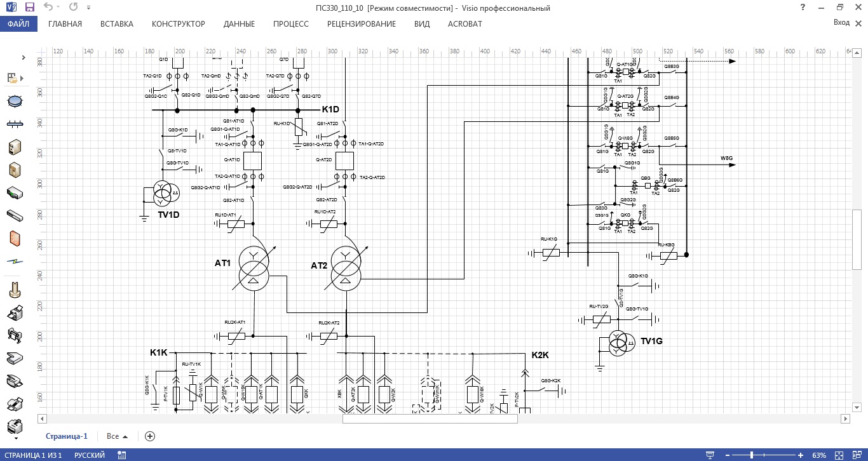
Task: Select the flatbed scanner shape
Action: pyautogui.click(x=15, y=358)
